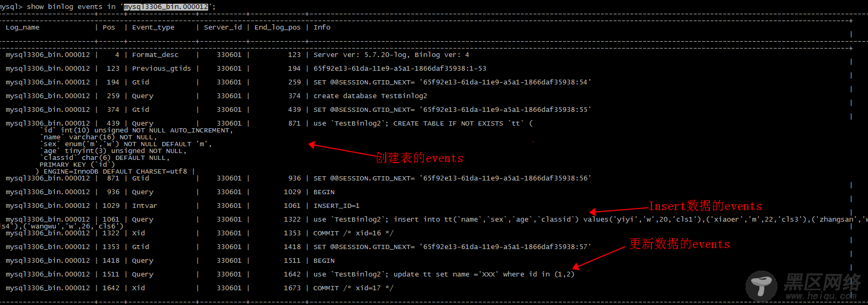Click 'show binlog events in' command text
The image size is (868, 305).
coord(71,7)
